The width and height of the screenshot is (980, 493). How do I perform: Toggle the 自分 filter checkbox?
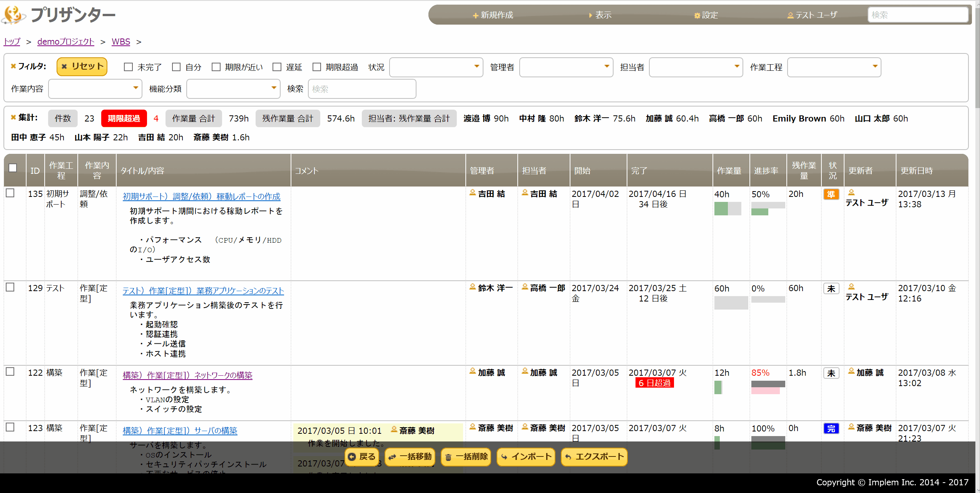[176, 67]
